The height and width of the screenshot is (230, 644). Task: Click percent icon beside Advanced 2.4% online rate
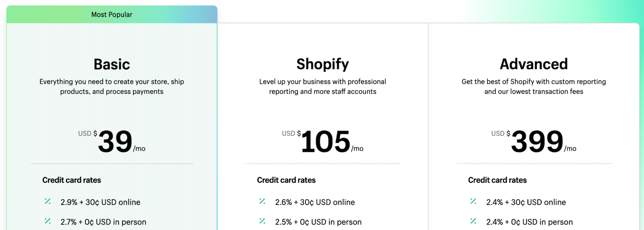pos(473,201)
